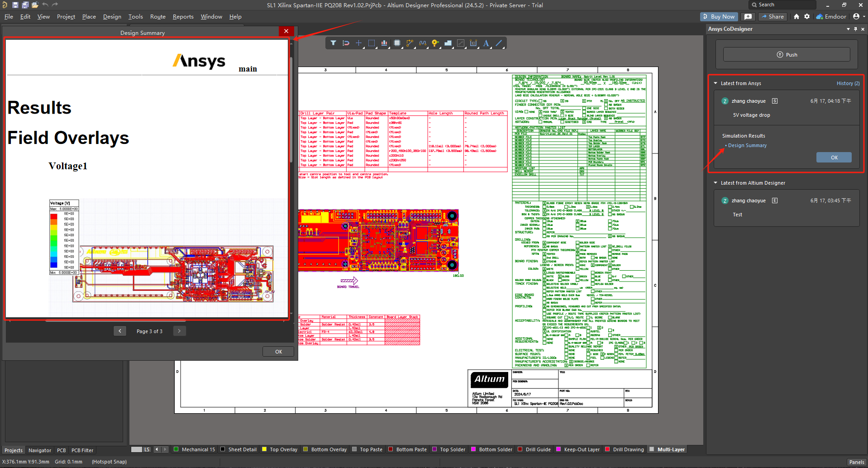Screen dimensions: 868x468
Task: Activate the interactive routing tool
Action: click(410, 43)
